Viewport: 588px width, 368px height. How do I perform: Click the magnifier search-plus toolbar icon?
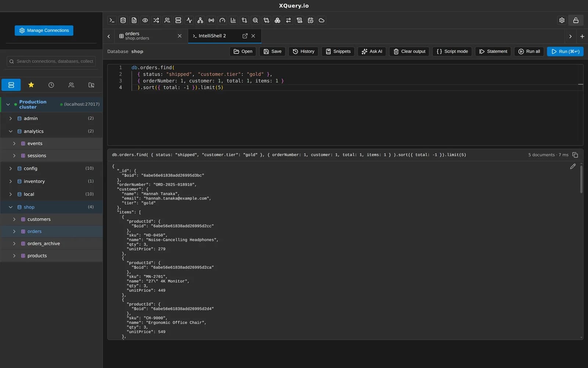point(255,20)
